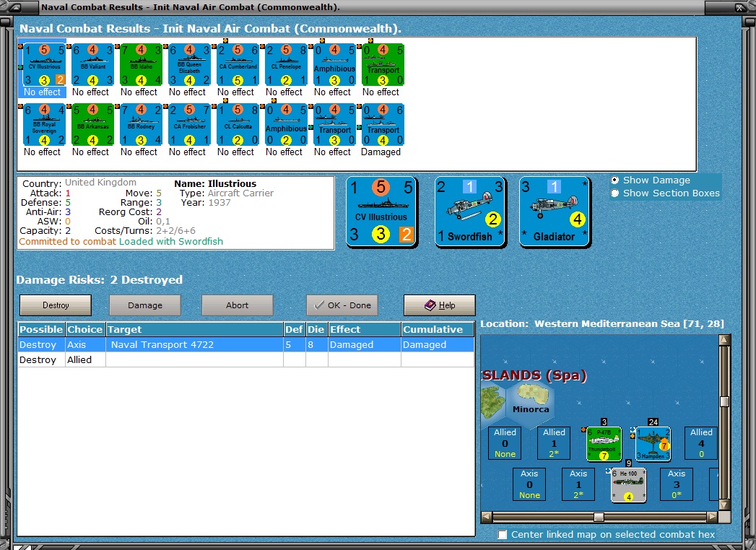Viewport: 756px width, 550px height.
Task: Open the Help button
Action: pyautogui.click(x=439, y=305)
